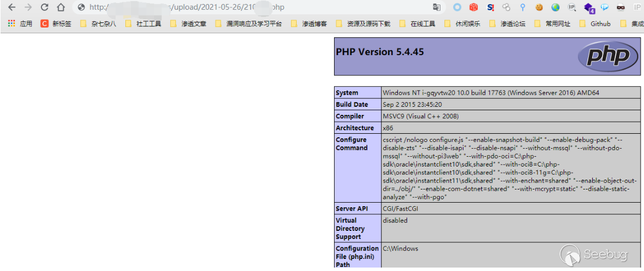
Task: Open the 休闲娱乐 bookmark folder
Action: point(462,24)
